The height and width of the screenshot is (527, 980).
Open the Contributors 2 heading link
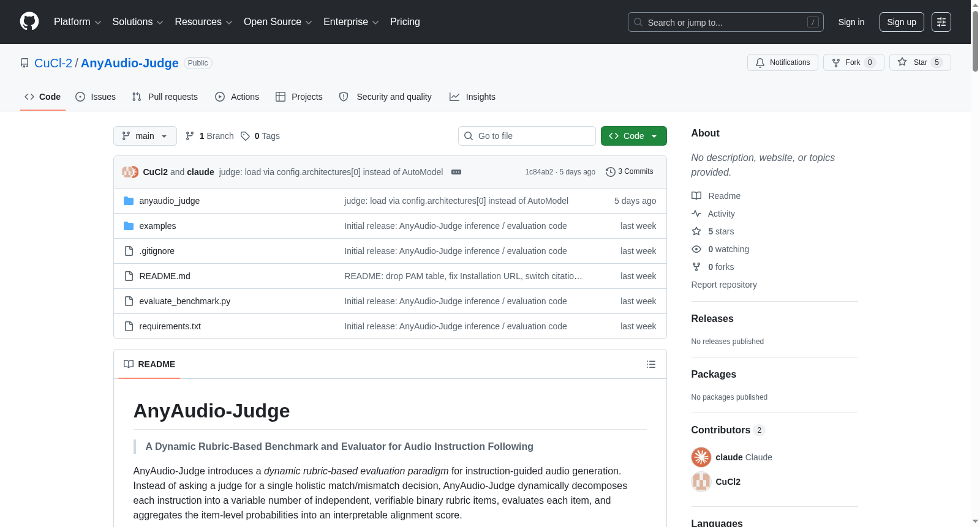click(x=728, y=430)
